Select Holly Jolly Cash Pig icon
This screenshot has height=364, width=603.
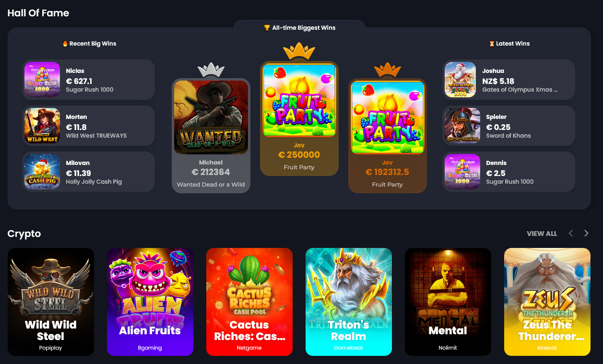tap(42, 172)
